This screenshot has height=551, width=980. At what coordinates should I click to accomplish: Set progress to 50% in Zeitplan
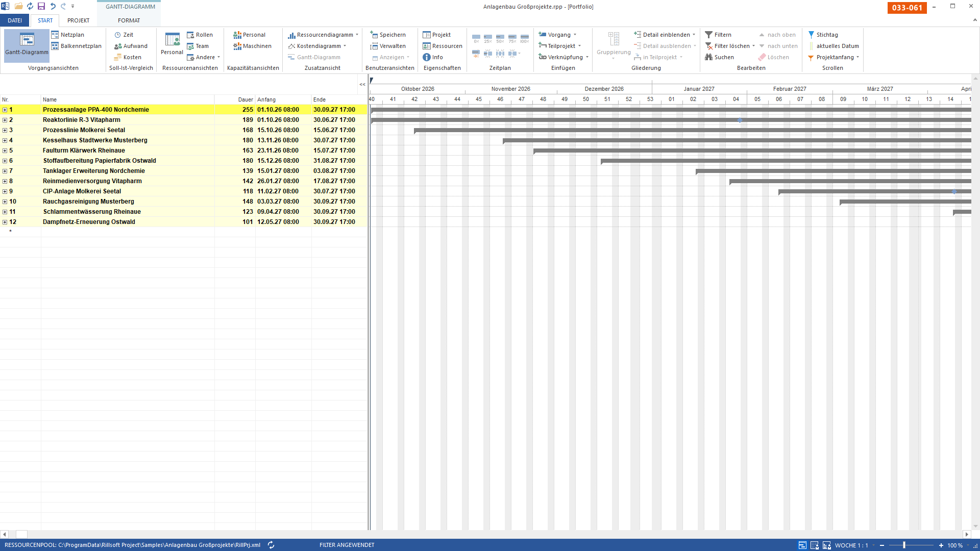(500, 39)
